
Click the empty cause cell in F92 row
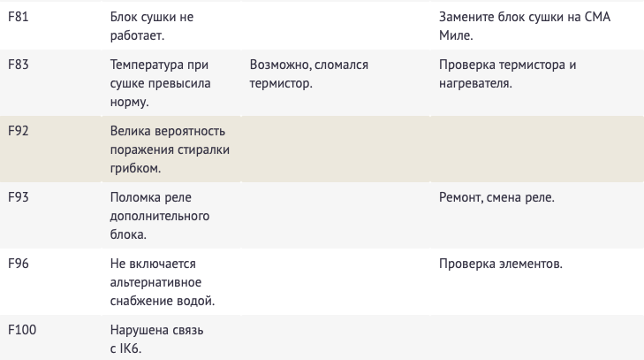336,149
